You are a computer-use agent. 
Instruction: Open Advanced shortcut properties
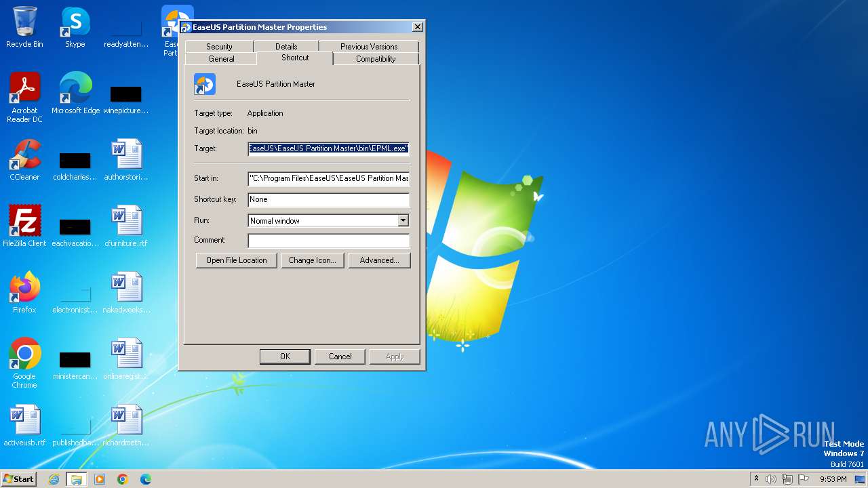379,260
